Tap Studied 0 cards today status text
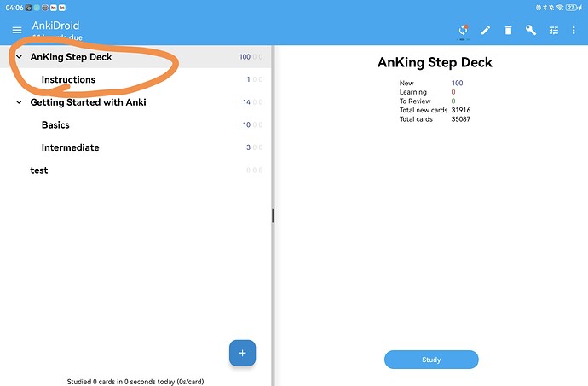 tap(135, 382)
